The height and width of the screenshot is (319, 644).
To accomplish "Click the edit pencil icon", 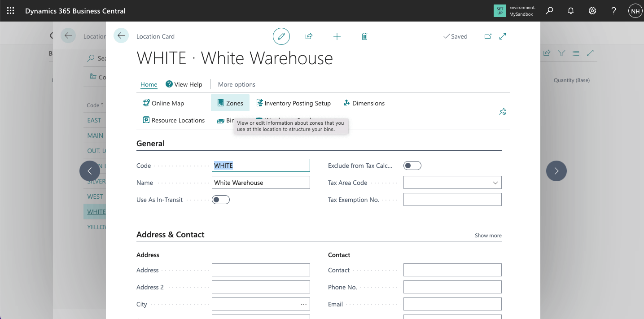I will point(281,36).
